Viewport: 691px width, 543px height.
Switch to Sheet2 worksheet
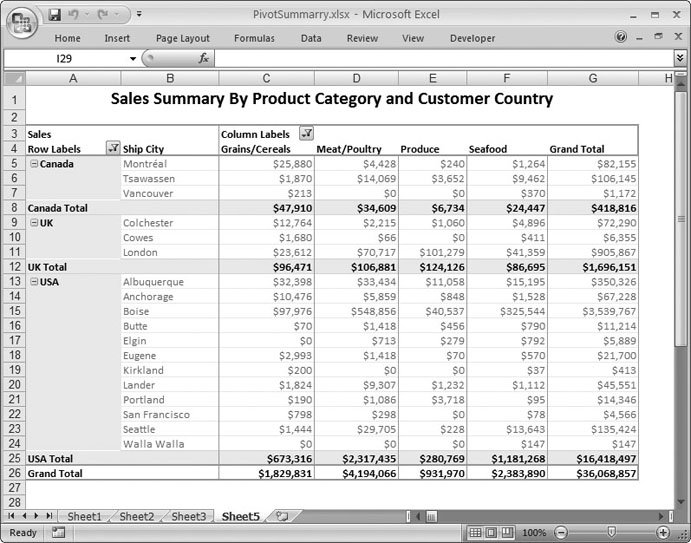137,517
